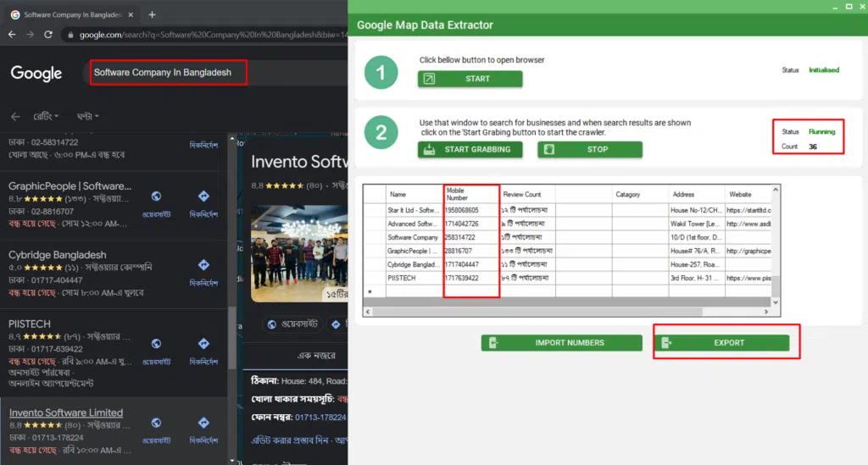
Task: Click the phone number 01713-178224 link
Action: click(x=320, y=418)
